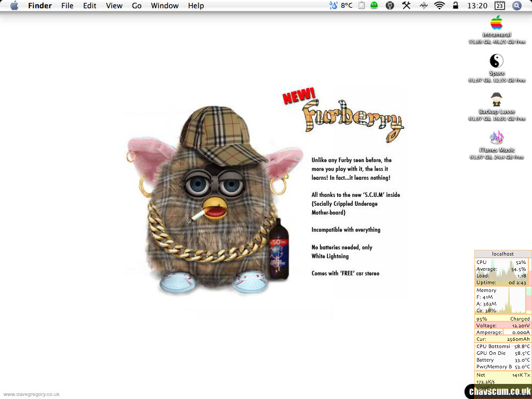Select the iTunes Music drive icon

point(496,138)
